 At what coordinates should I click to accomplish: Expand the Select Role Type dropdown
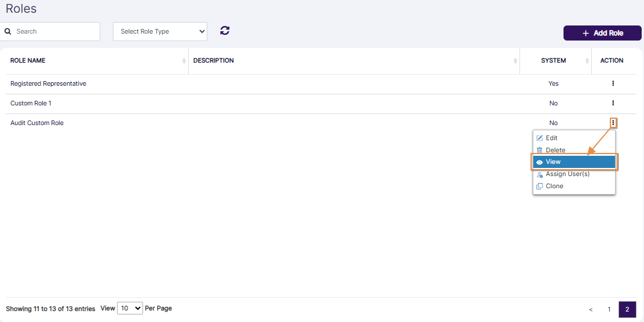click(160, 31)
